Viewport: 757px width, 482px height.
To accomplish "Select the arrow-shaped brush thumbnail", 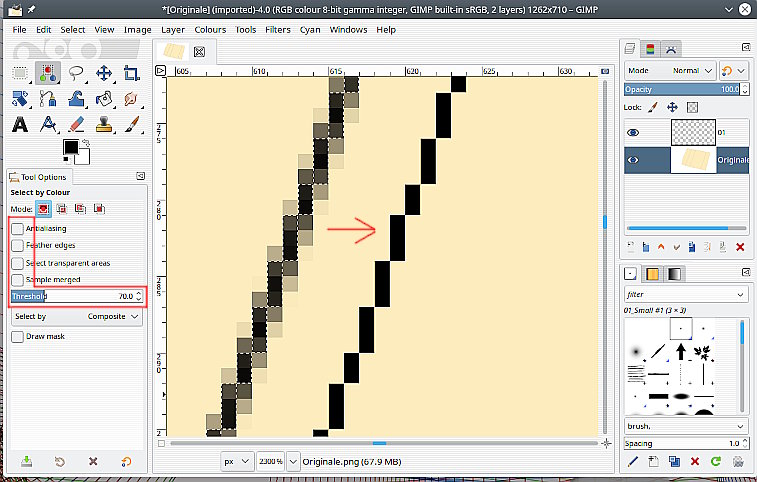I will (681, 352).
